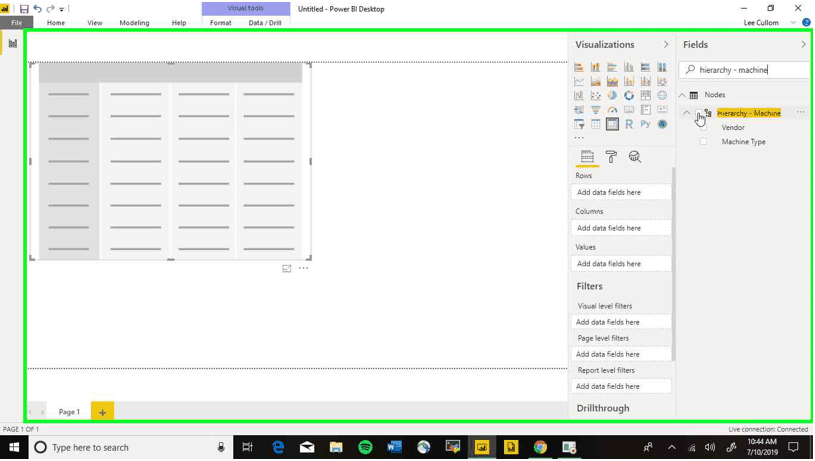Collapse the Fields pane
Image resolution: width=815 pixels, height=461 pixels.
pyautogui.click(x=803, y=44)
